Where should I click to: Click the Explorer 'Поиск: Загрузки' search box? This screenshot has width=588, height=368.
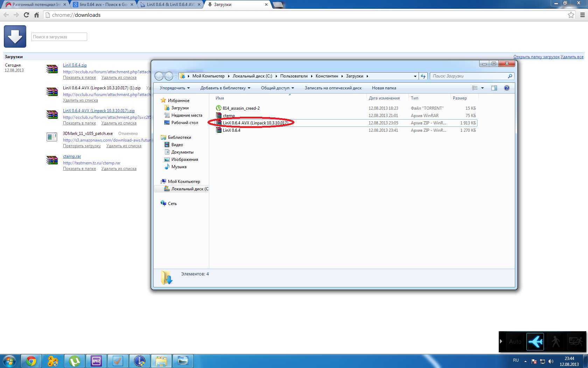click(x=472, y=76)
